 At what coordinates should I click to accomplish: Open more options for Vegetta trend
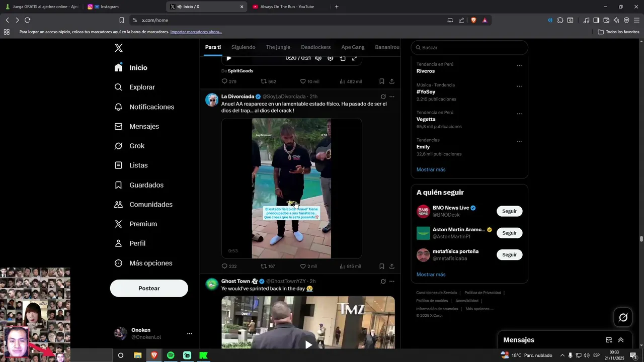point(519,114)
